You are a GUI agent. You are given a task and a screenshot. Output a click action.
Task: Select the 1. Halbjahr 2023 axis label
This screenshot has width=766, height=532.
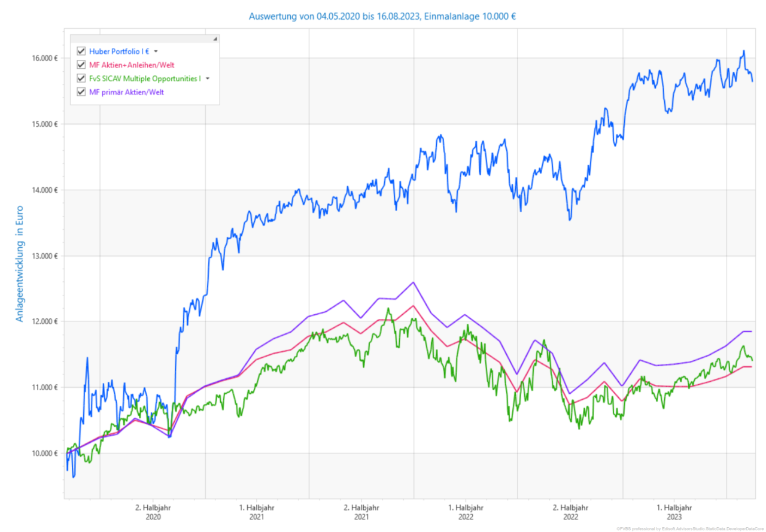point(674,512)
